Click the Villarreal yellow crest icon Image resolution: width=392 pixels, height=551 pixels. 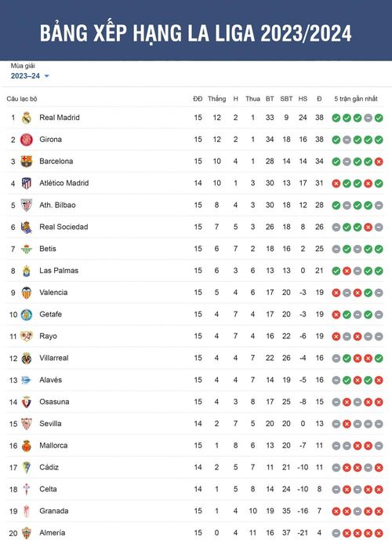click(27, 358)
